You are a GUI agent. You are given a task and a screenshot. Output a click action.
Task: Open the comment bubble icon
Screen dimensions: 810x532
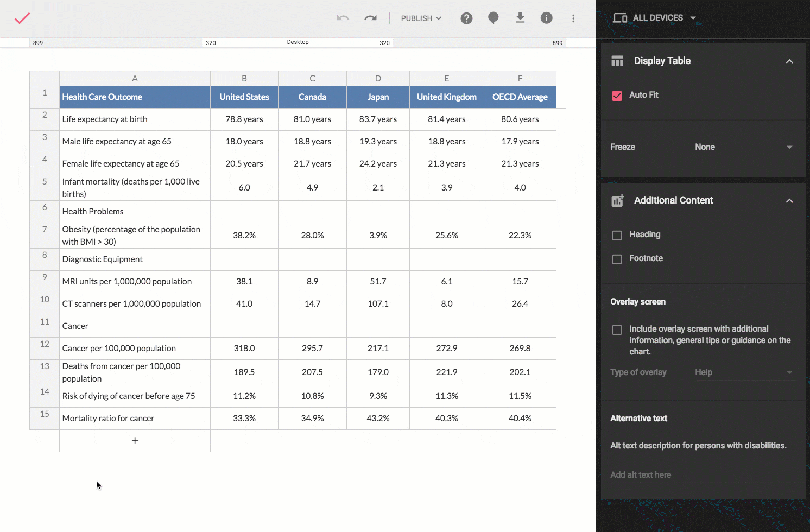pos(493,18)
